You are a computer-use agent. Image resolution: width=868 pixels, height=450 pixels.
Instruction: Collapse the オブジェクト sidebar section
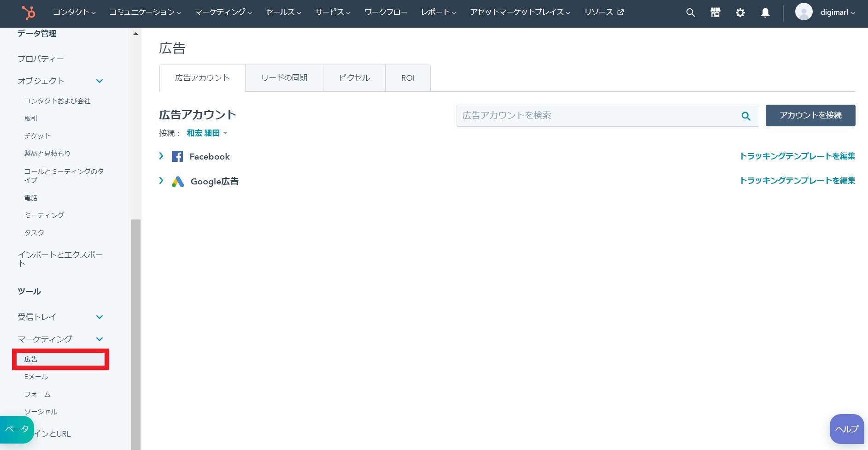99,81
